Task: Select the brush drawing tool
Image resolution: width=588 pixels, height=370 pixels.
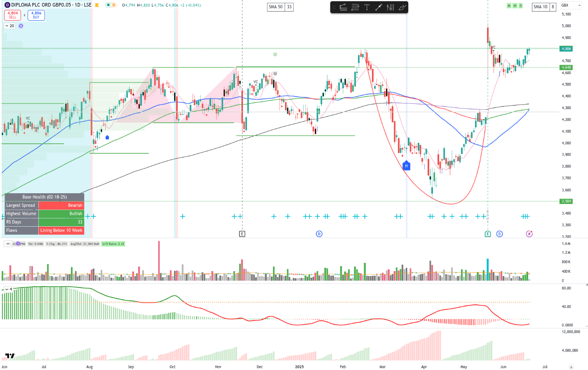Action: (x=402, y=7)
